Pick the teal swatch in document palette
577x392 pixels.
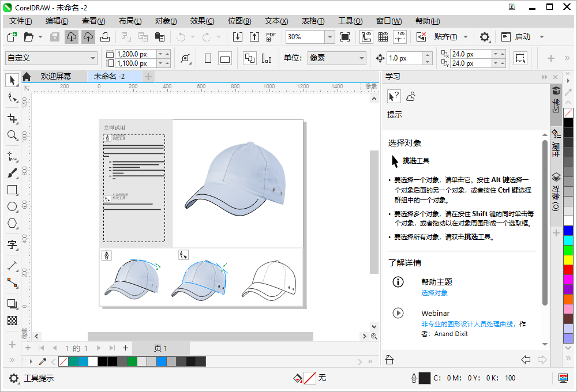point(73,361)
